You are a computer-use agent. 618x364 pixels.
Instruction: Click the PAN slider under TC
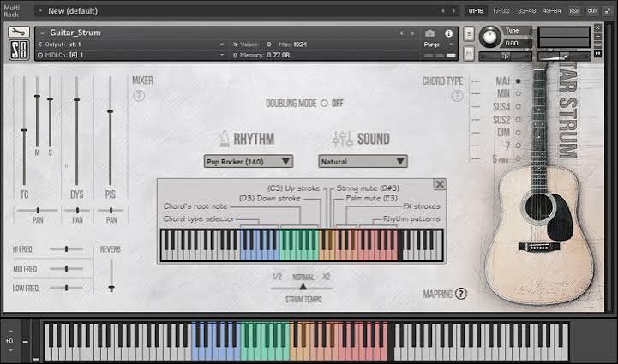click(x=38, y=211)
